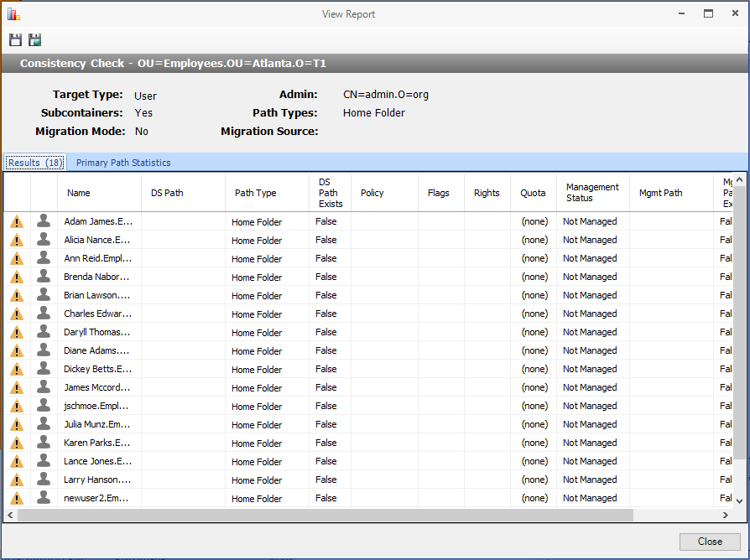Select the Karen Parks row name
This screenshot has height=560, width=750.
[x=96, y=443]
